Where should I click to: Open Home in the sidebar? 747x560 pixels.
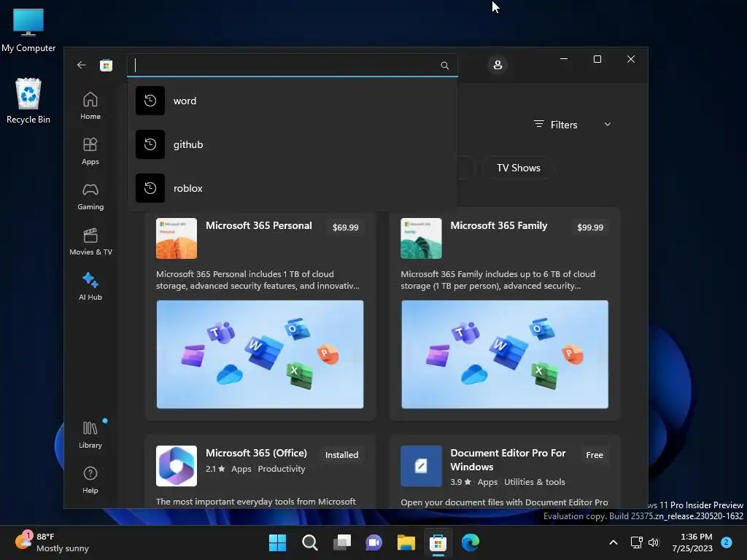(x=90, y=106)
